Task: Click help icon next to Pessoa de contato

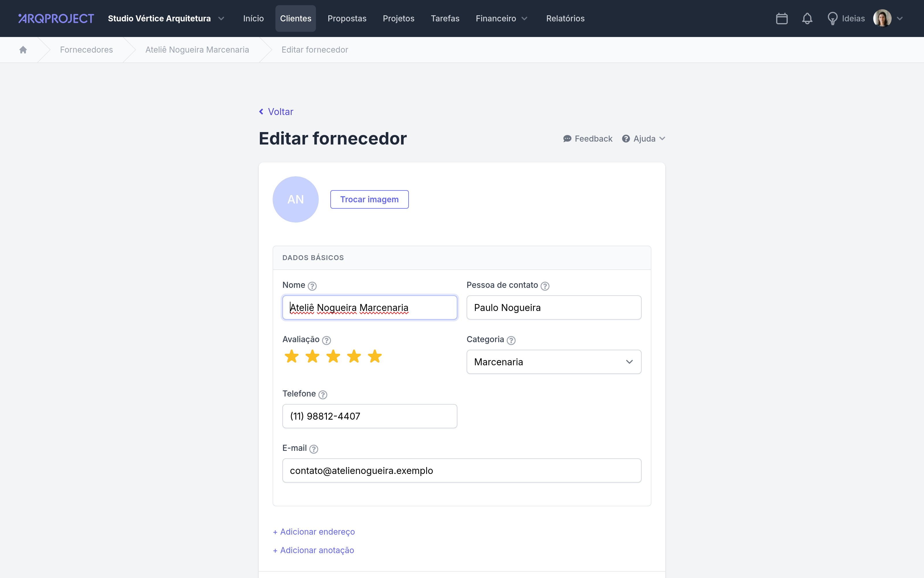Action: tap(545, 286)
